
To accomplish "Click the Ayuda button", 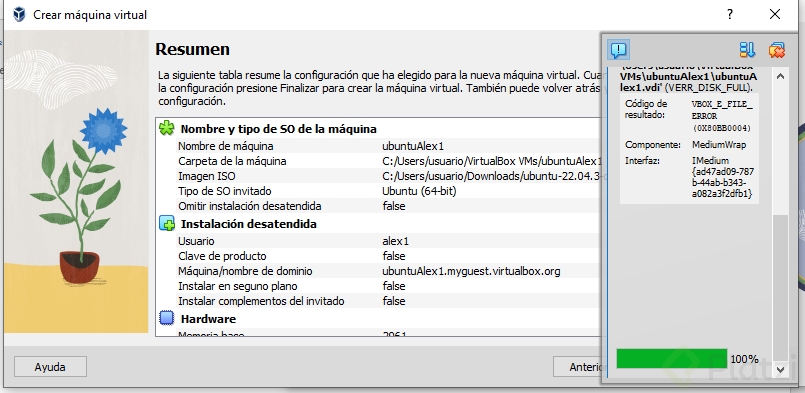I will coord(50,367).
